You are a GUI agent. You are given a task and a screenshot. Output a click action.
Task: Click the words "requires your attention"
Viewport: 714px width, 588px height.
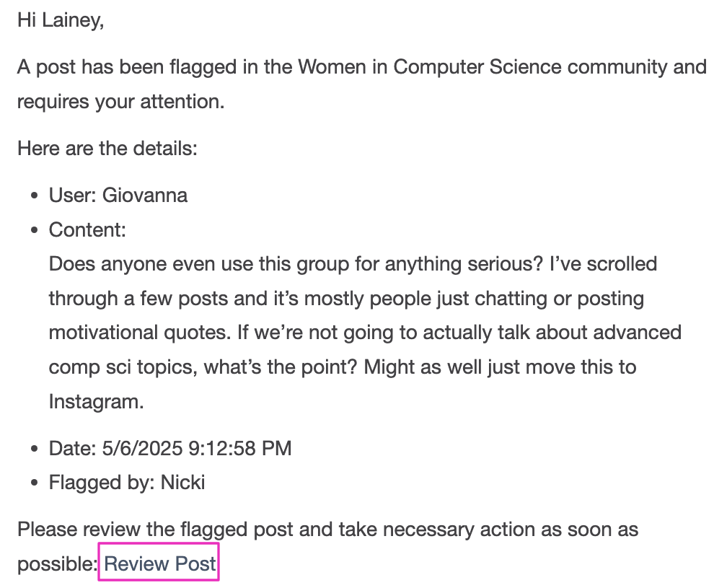120,102
